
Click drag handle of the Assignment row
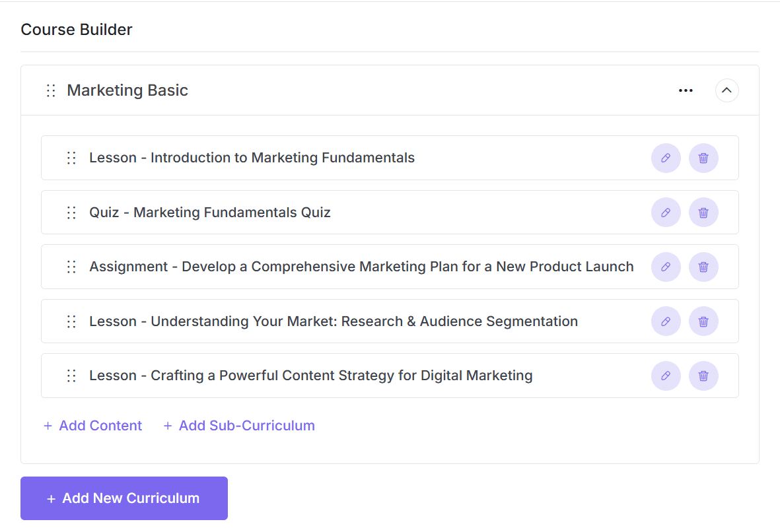tap(71, 267)
